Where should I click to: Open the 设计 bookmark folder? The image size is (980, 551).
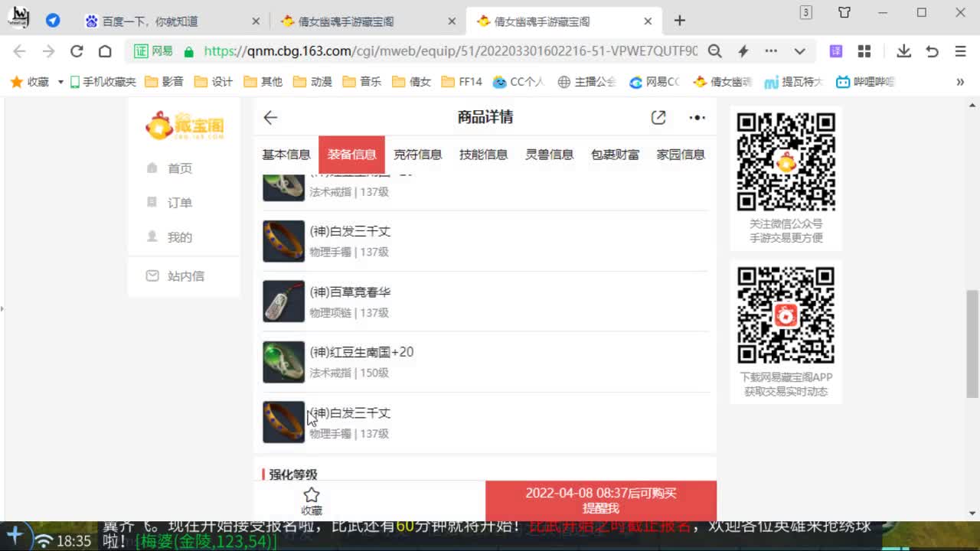tap(214, 82)
